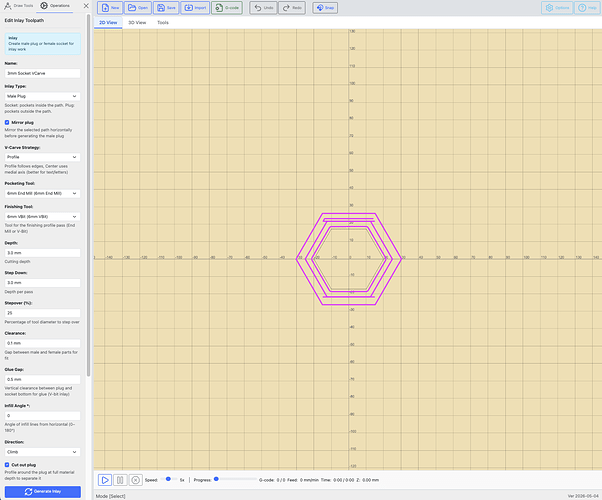Image resolution: width=602 pixels, height=500 pixels.
Task: Export using the G-code button
Action: (227, 8)
